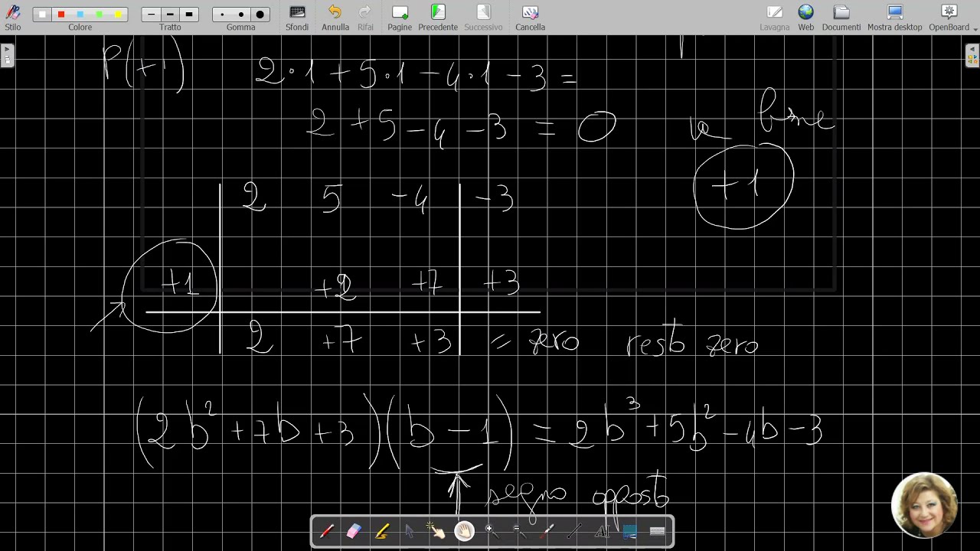Pick the light blue pen color
This screenshot has width=980, height=551.
80,15
